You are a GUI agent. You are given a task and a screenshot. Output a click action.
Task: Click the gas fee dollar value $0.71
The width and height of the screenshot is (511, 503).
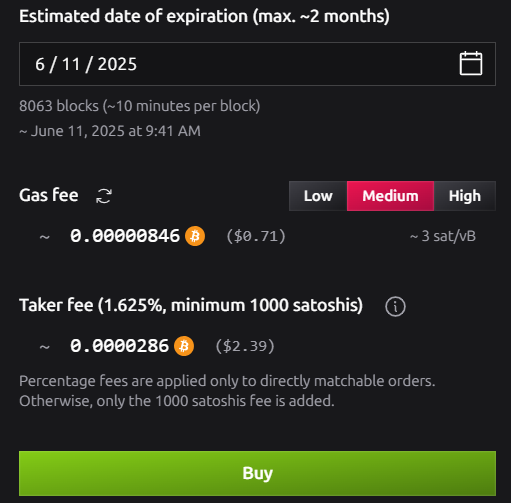[256, 236]
